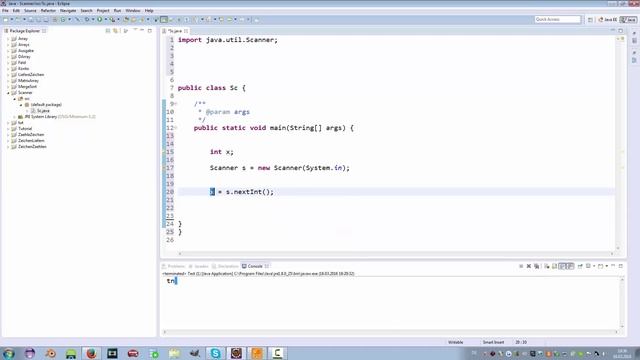640x360 pixels.
Task: Expand the JRE System Library node
Action: (x=15, y=117)
